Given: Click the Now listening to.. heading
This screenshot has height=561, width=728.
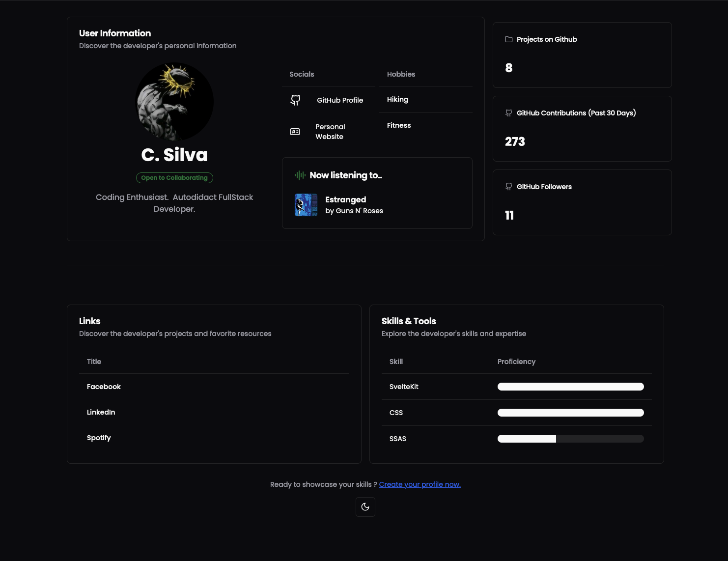Looking at the screenshot, I should click(346, 175).
